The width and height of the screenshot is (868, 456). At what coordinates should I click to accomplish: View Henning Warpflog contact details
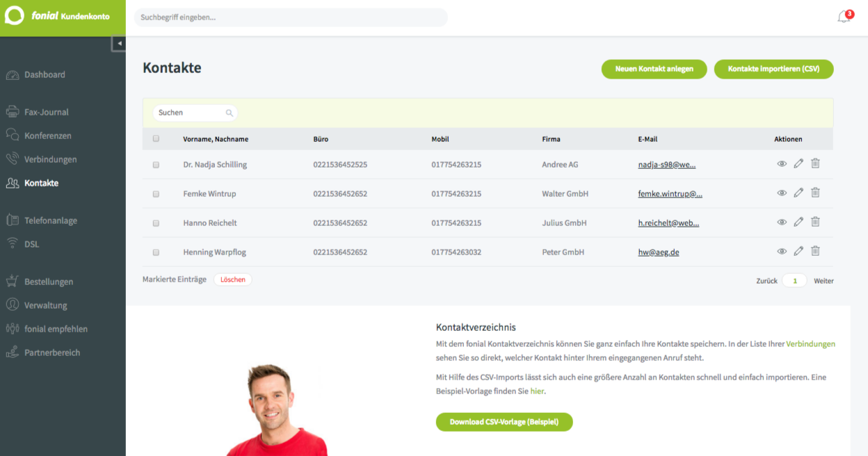tap(782, 252)
